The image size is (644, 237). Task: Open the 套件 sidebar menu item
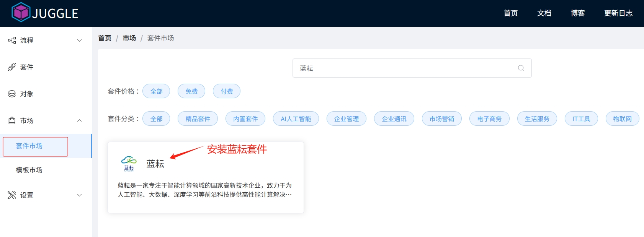(46, 67)
